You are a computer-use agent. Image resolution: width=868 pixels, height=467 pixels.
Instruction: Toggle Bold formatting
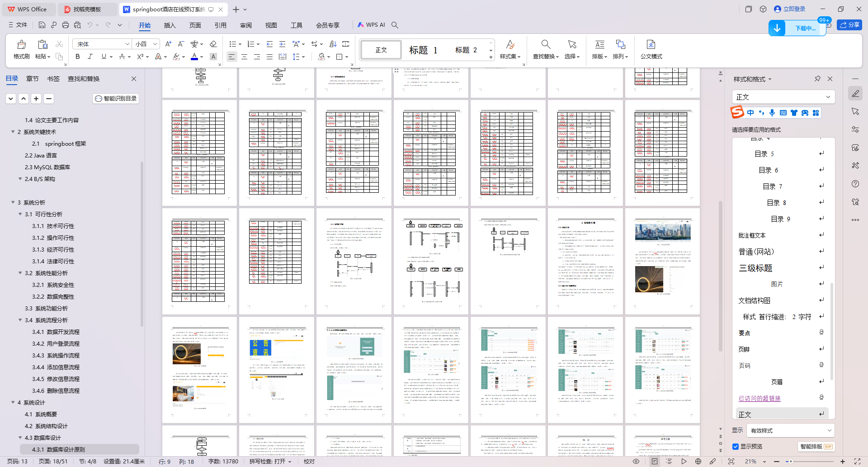77,57
